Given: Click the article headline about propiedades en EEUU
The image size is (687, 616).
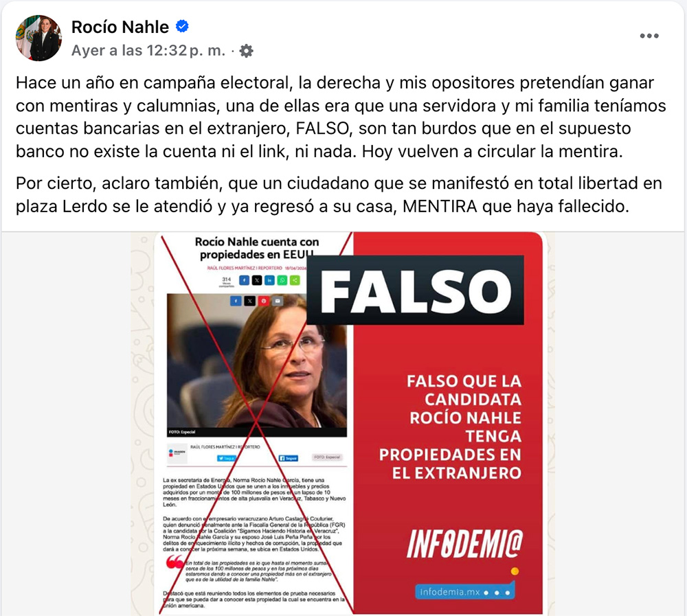Looking at the screenshot, I should point(257,248).
